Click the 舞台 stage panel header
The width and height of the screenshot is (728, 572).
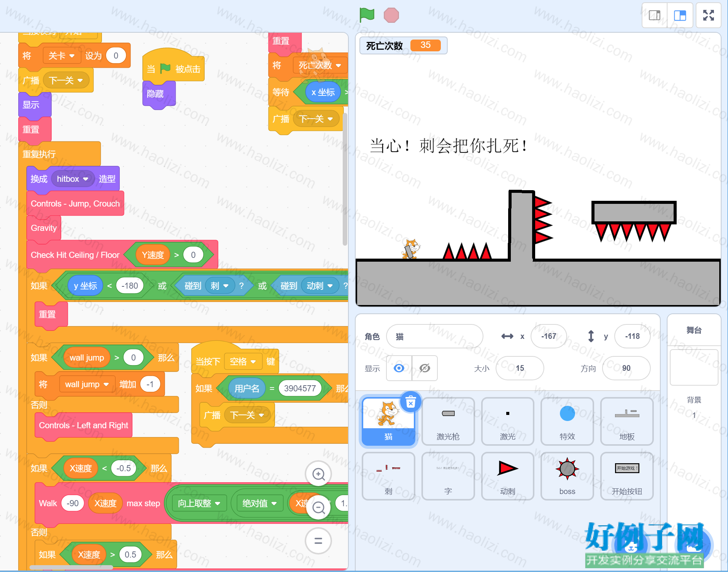(x=694, y=330)
